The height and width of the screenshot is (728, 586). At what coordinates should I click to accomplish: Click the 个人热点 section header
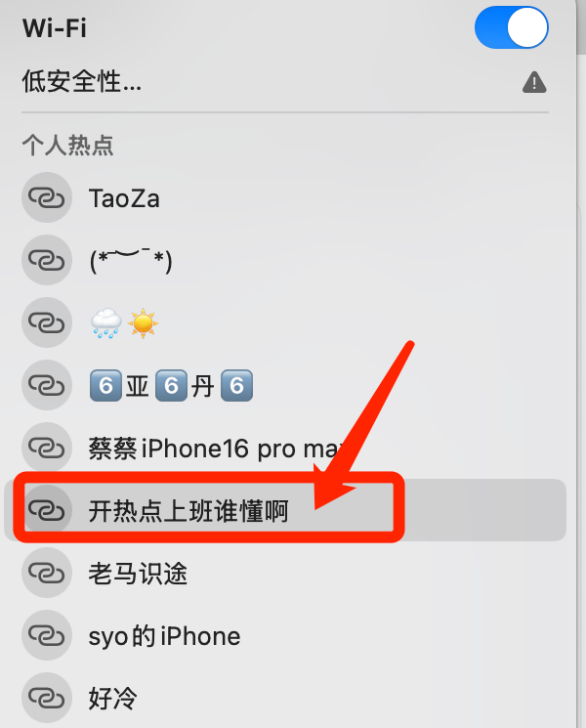click(67, 145)
